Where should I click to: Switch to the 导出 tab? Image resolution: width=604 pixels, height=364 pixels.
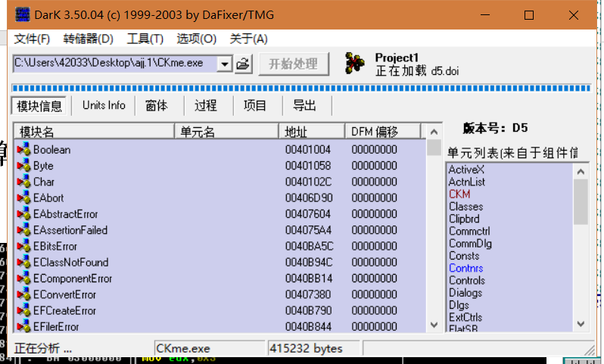click(x=304, y=105)
